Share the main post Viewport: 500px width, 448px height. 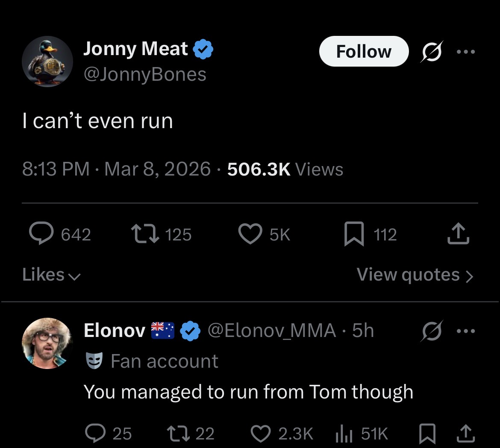(x=459, y=234)
